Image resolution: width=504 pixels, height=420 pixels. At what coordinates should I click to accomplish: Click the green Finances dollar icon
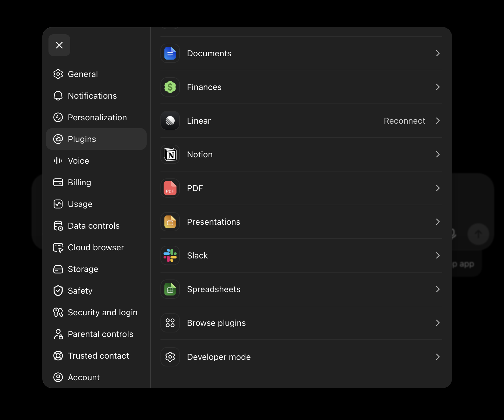pos(170,87)
